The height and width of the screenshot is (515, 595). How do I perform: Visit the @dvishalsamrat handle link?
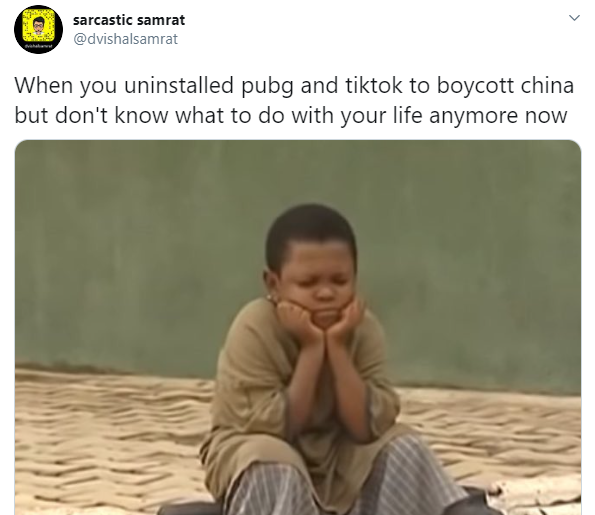[x=125, y=39]
